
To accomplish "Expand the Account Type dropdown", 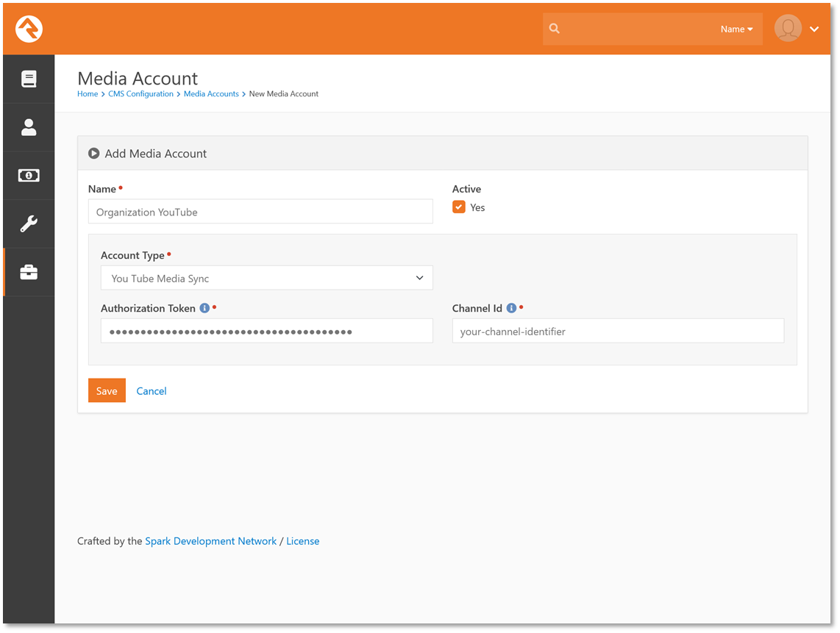I will tap(266, 278).
